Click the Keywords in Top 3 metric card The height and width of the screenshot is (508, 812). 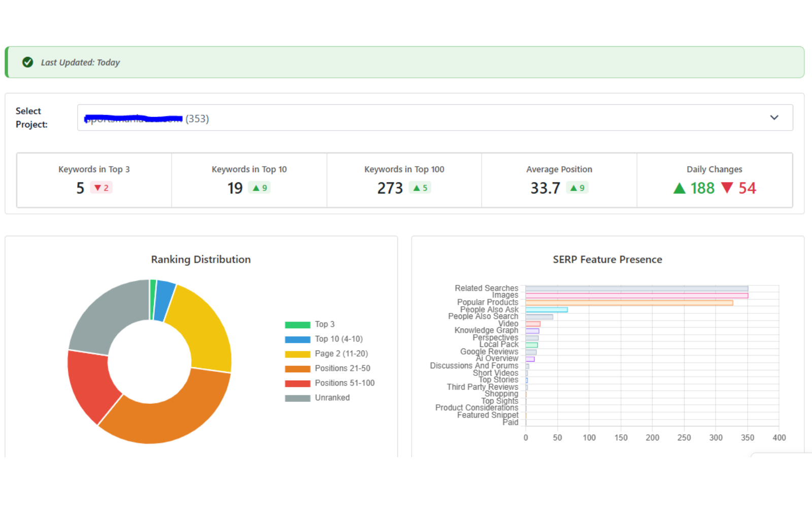pos(93,180)
